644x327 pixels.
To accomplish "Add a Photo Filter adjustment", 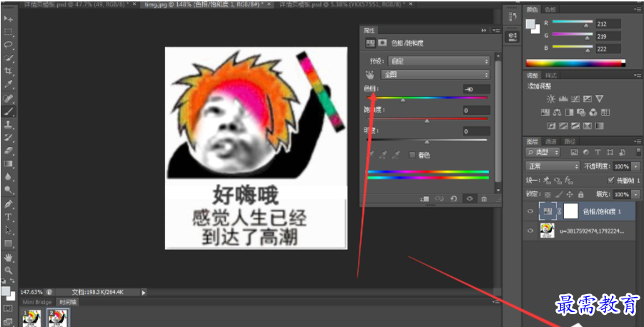I will point(581,112).
